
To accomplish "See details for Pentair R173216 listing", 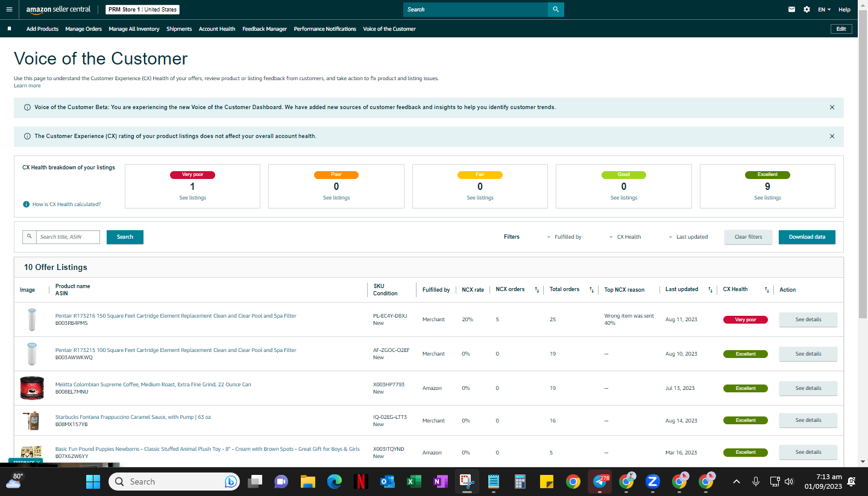I will point(808,319).
